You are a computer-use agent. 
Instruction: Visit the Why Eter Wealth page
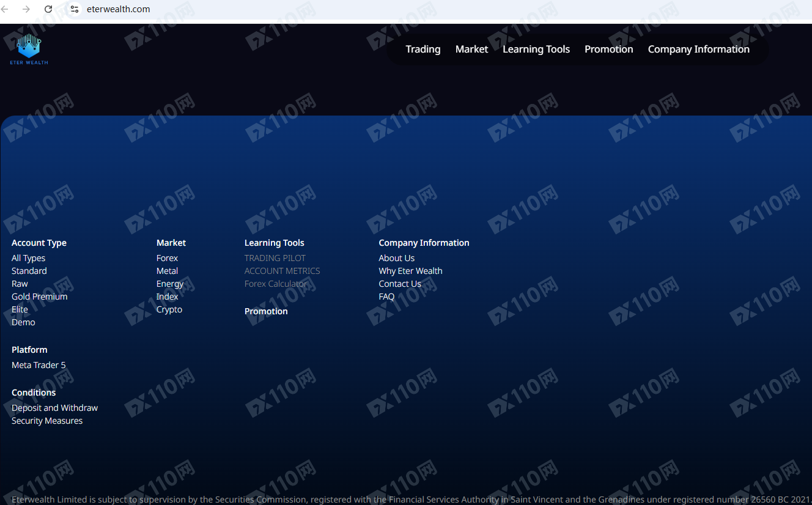(410, 271)
